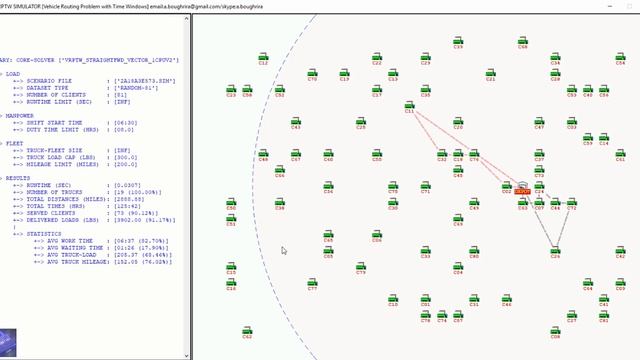Image resolution: width=640 pixels, height=360 pixels.
Task: Select client node C09
Action: click(x=620, y=283)
